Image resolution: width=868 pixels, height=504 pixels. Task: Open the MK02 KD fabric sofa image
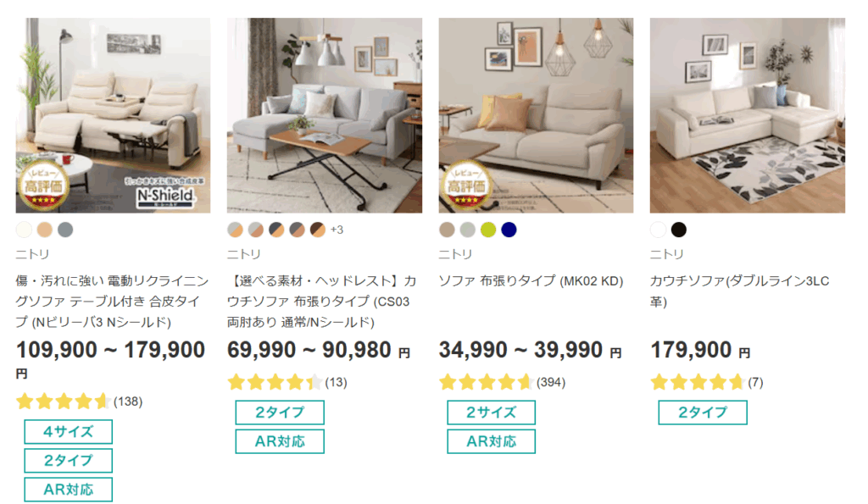536,115
